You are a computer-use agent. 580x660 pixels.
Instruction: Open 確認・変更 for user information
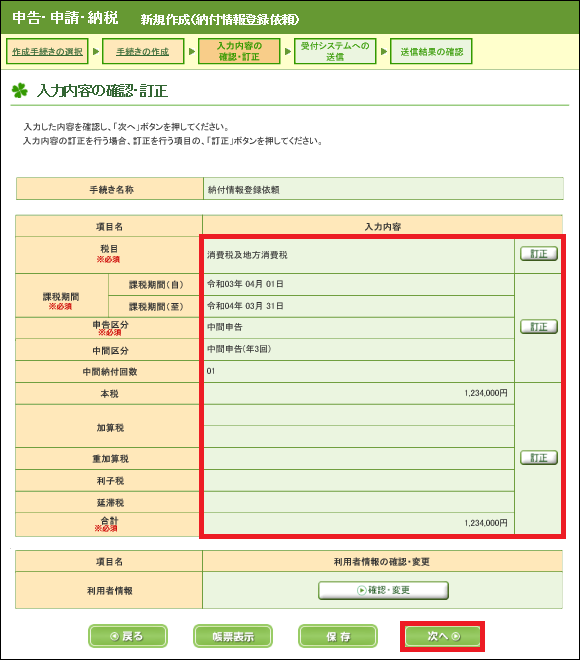click(383, 590)
